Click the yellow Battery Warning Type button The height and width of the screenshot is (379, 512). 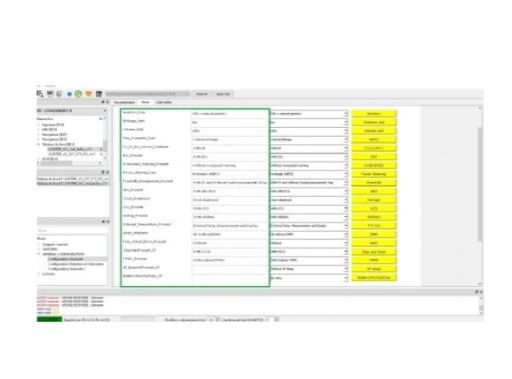pyautogui.click(x=374, y=277)
